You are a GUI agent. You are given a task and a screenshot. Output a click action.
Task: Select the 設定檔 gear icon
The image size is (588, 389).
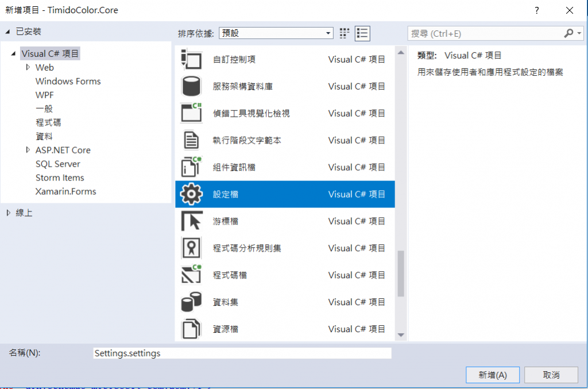192,194
